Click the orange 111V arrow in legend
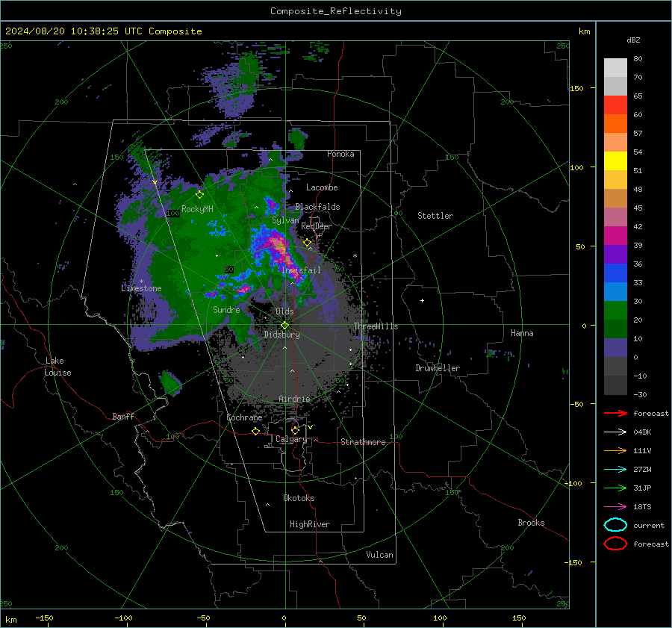The width and height of the screenshot is (672, 628). [x=615, y=450]
